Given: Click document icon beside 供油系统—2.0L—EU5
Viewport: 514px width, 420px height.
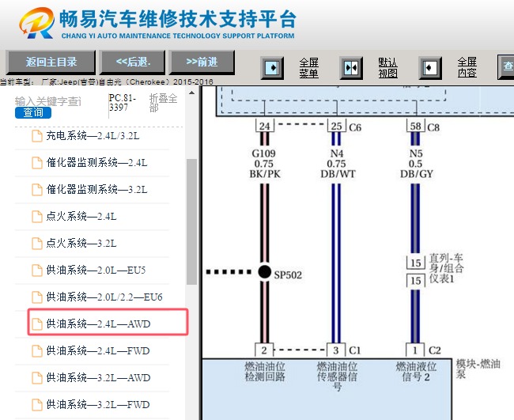Looking at the screenshot, I should (x=37, y=271).
